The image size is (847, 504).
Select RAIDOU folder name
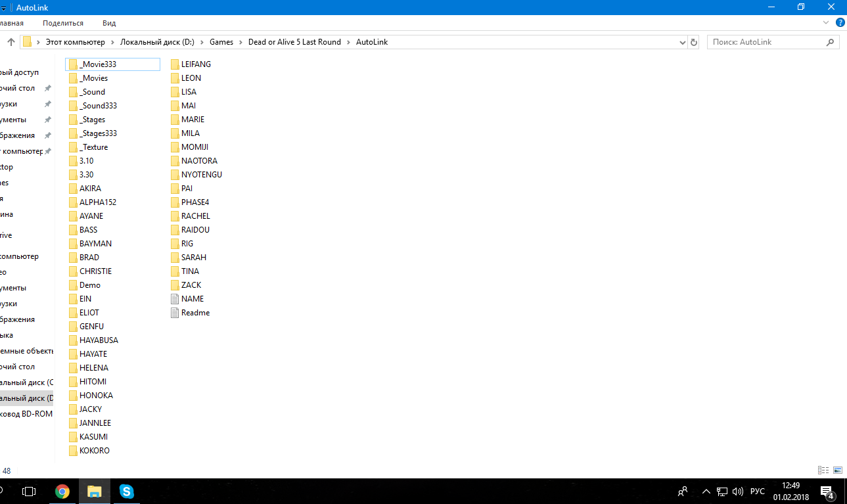195,230
